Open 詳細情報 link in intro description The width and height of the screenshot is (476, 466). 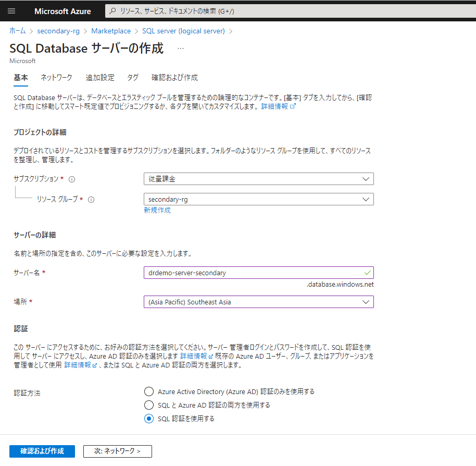pos(274,106)
